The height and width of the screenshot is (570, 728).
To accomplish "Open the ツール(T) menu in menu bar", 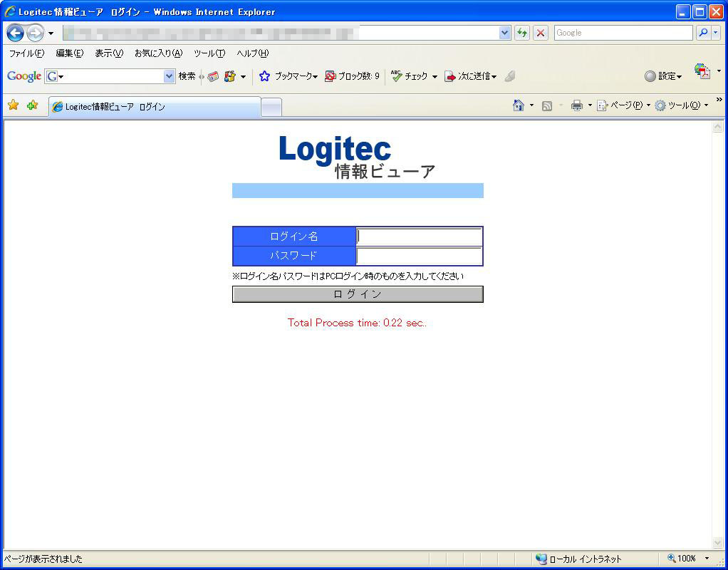I will tap(209, 53).
